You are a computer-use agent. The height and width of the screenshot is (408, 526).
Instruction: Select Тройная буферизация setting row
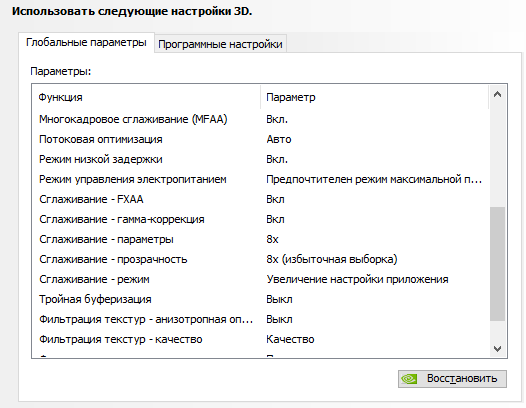click(260, 299)
